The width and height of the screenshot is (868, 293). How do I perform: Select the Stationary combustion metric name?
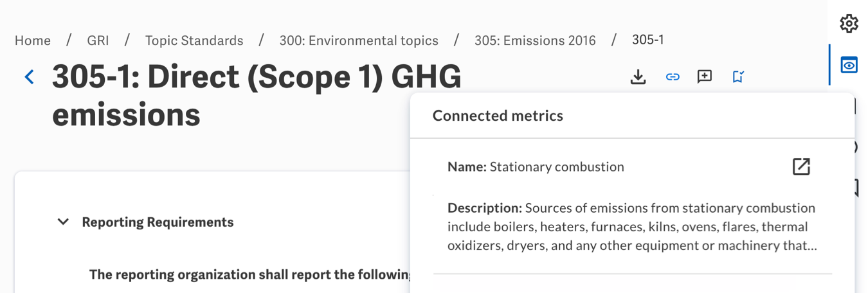557,167
